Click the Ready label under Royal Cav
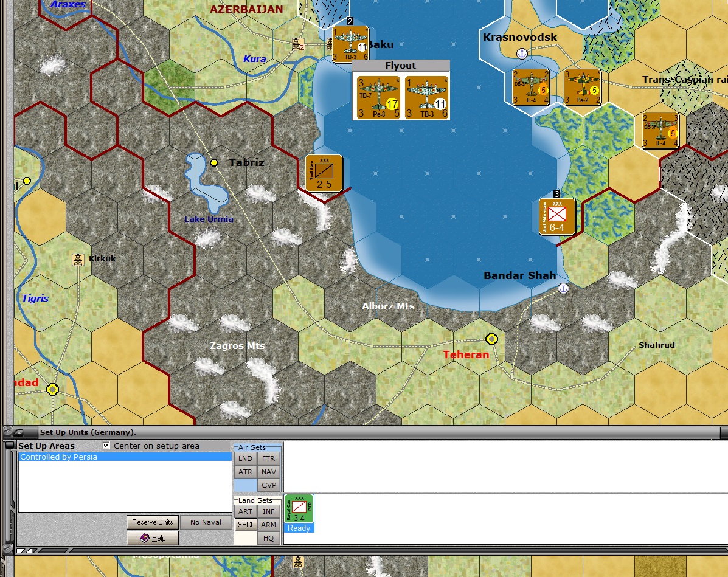 (299, 528)
